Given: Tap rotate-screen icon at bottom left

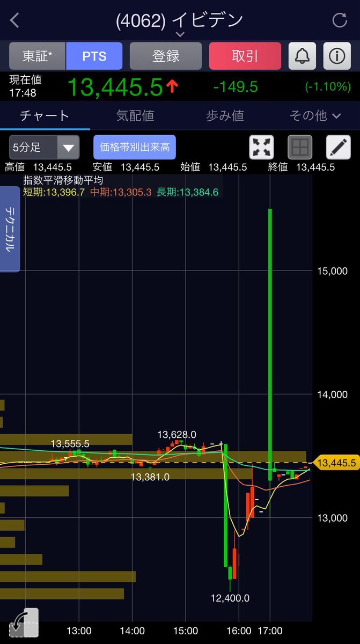Looking at the screenshot, I should (24, 623).
